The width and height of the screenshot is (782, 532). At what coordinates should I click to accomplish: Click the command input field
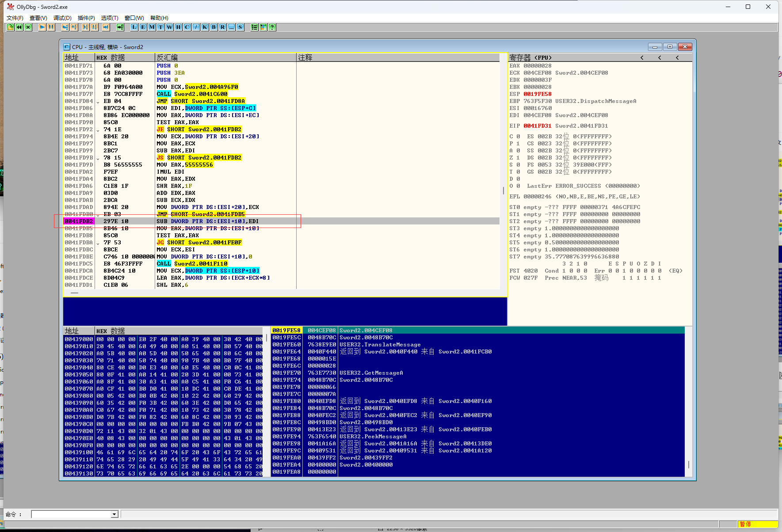pos(71,514)
